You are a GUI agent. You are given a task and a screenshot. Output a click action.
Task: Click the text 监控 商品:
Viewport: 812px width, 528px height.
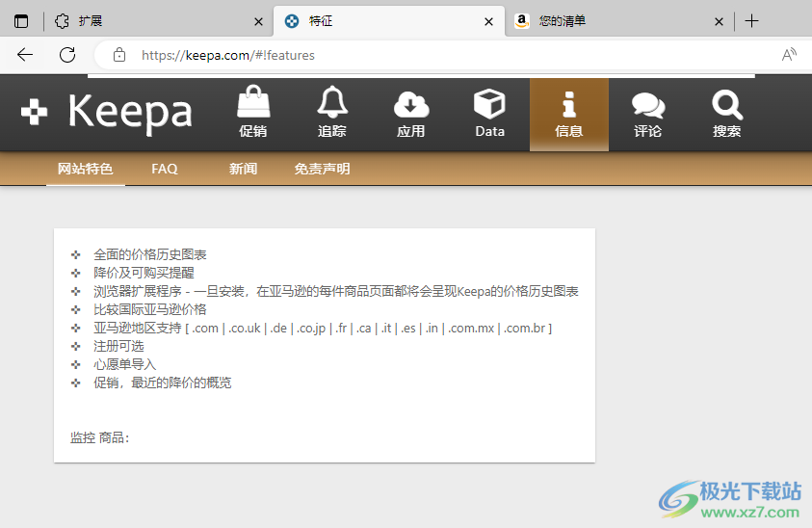[x=100, y=437]
